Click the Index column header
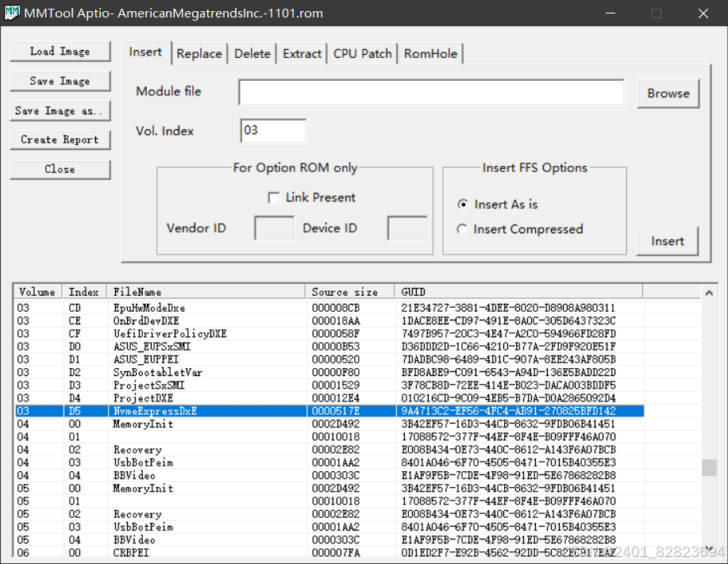The width and height of the screenshot is (728, 564). pyautogui.click(x=84, y=292)
